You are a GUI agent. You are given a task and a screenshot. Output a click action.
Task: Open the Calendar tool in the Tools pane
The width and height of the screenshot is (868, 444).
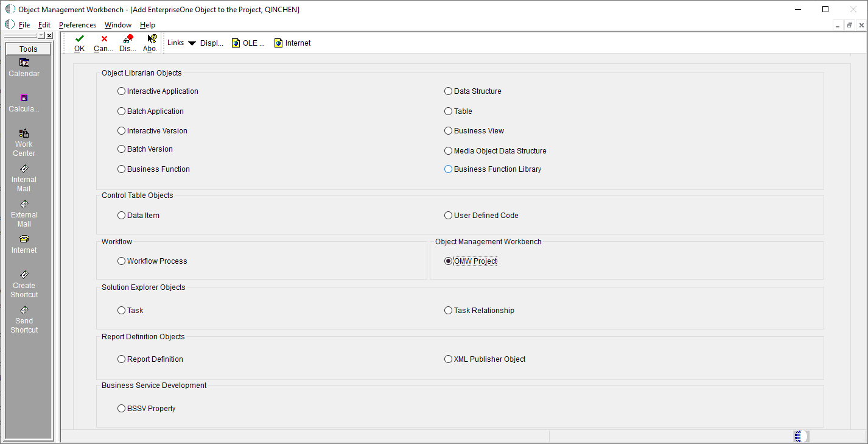pyautogui.click(x=24, y=68)
